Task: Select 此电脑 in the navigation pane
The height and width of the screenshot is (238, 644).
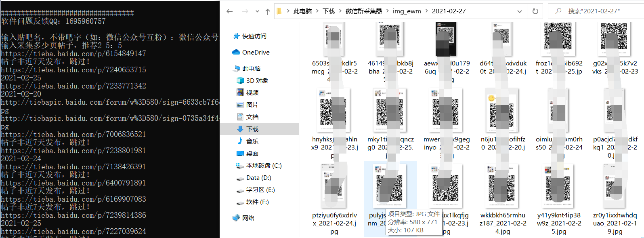Action: [247, 69]
